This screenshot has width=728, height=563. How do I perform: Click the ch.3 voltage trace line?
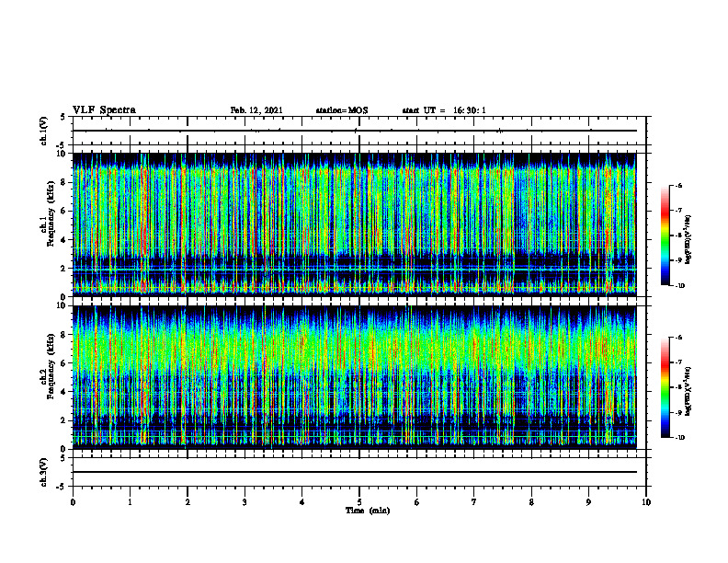click(x=354, y=472)
